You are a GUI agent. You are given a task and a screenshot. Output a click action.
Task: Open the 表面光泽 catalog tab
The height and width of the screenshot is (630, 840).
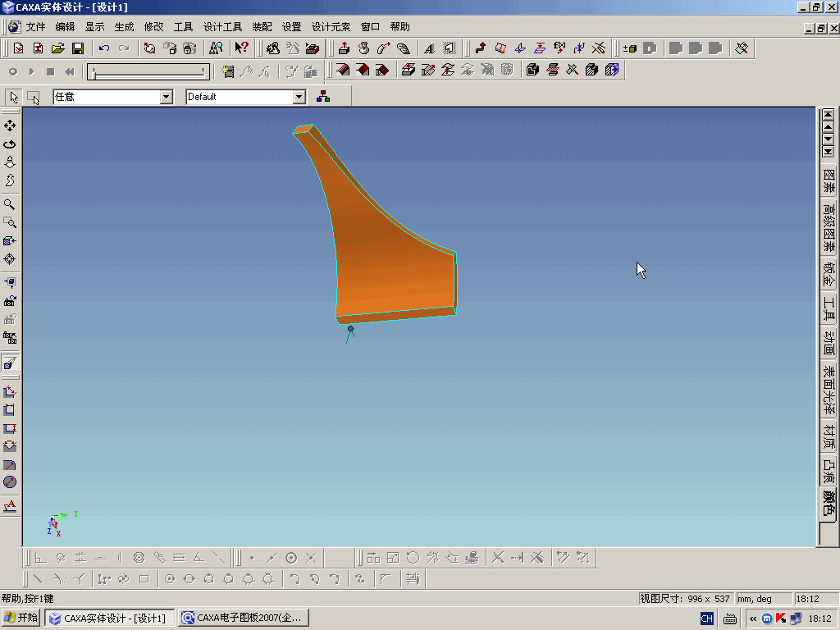pyautogui.click(x=829, y=390)
